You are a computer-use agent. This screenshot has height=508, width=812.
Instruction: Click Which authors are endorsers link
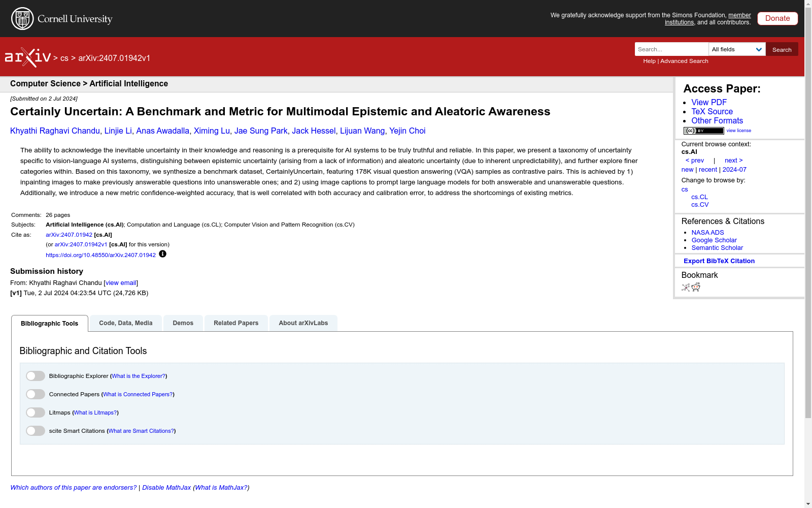coord(74,488)
